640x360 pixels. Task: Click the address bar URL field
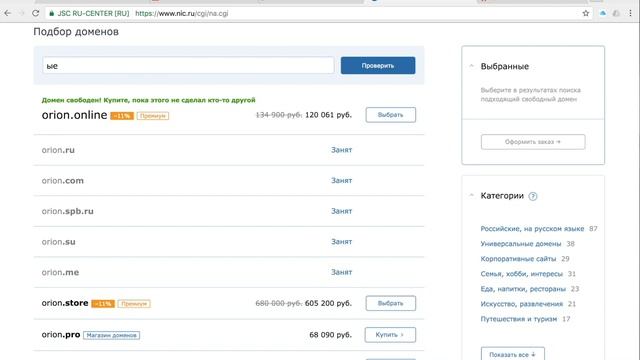(x=314, y=13)
